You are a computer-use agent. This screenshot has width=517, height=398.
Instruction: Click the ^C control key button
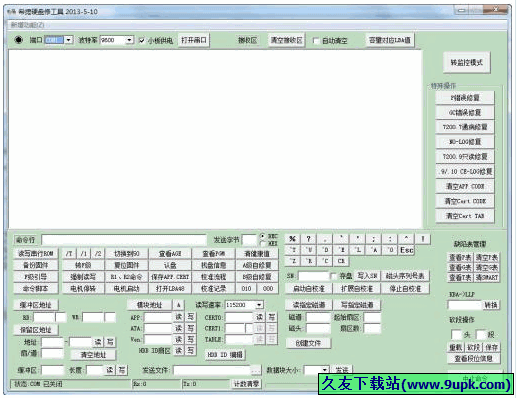click(325, 261)
